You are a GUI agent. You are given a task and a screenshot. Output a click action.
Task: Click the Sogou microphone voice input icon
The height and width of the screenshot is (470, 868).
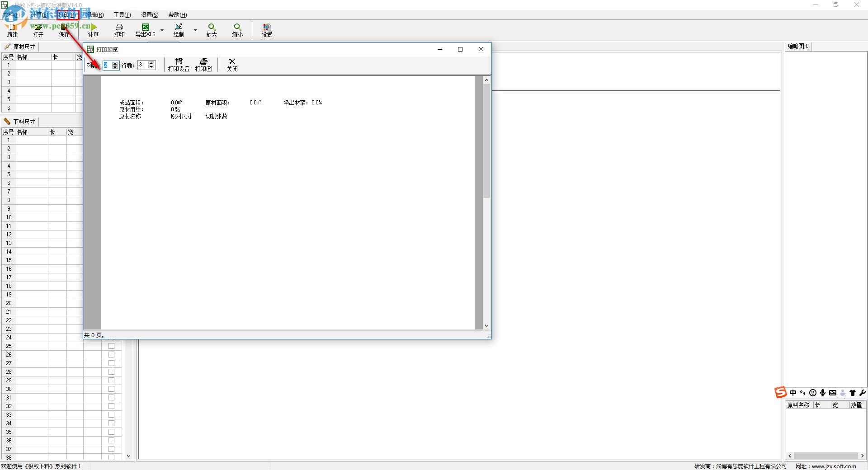tap(823, 393)
